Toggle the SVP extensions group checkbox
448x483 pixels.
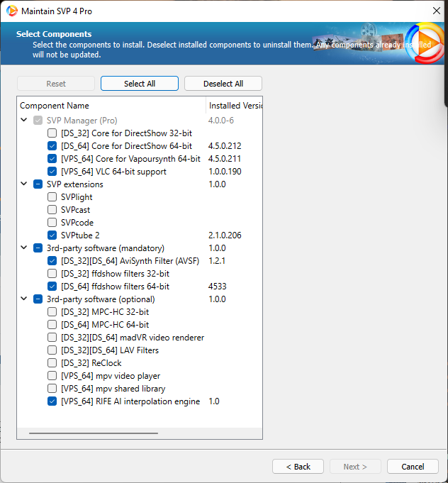pos(38,184)
